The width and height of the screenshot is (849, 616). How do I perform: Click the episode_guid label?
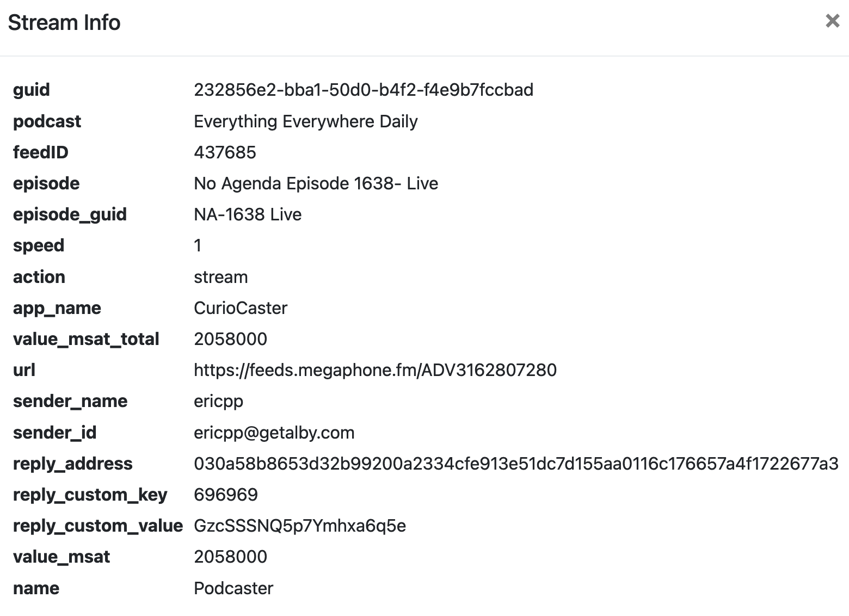(70, 214)
